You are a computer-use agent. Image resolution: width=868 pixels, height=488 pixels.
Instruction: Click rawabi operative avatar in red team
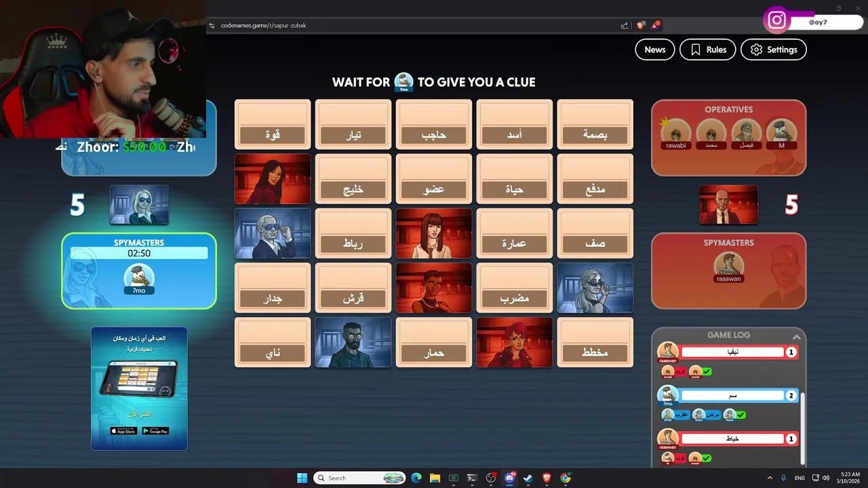(x=676, y=134)
